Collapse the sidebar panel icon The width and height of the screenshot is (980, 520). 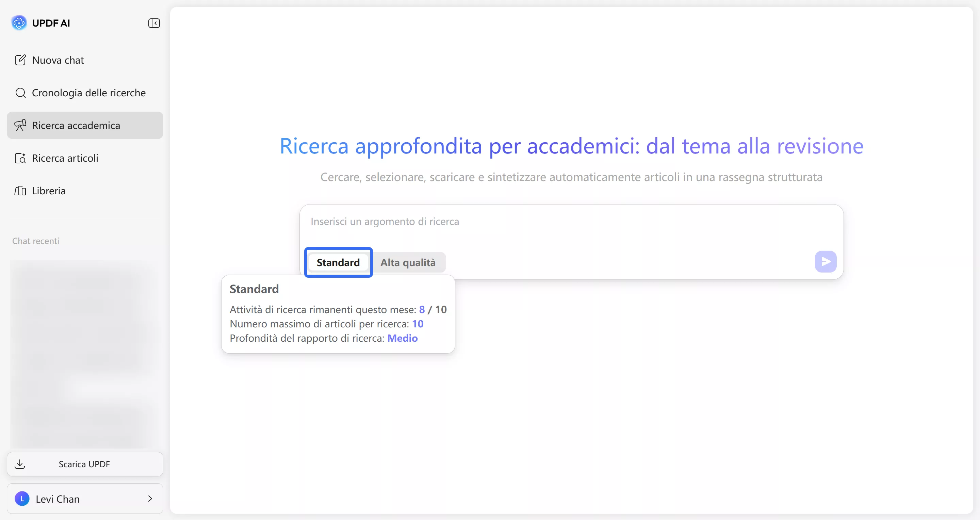coord(154,23)
